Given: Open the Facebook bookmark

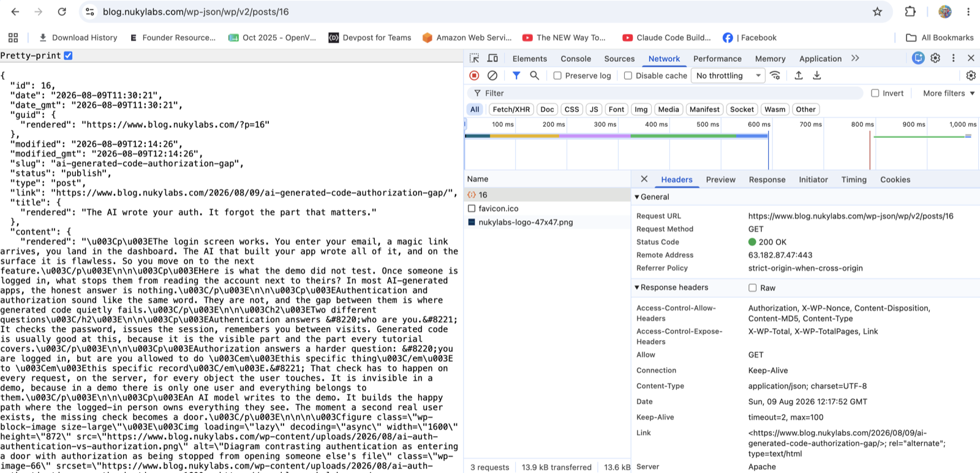Looking at the screenshot, I should click(750, 37).
